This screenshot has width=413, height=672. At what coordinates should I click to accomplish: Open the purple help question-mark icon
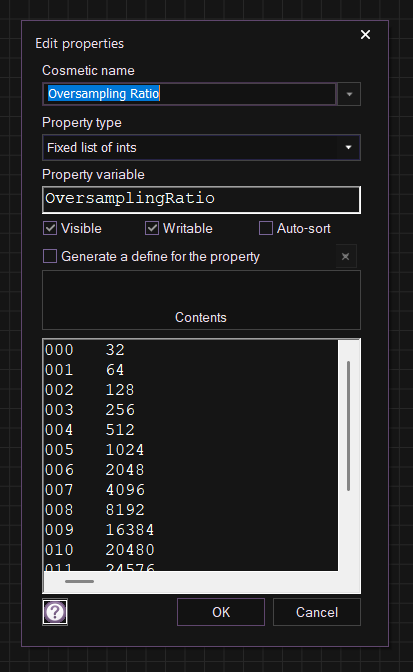click(x=55, y=612)
